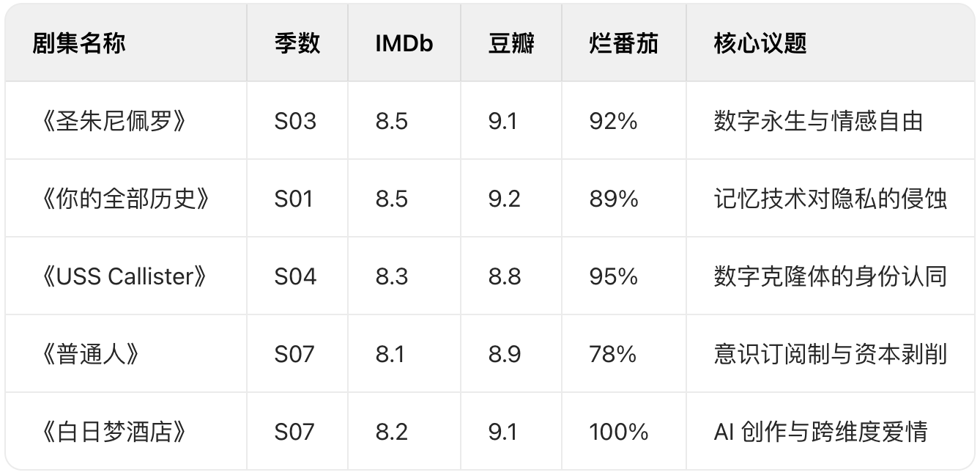
Task: Select the 9.2 Douban rating cell
Action: tap(505, 199)
